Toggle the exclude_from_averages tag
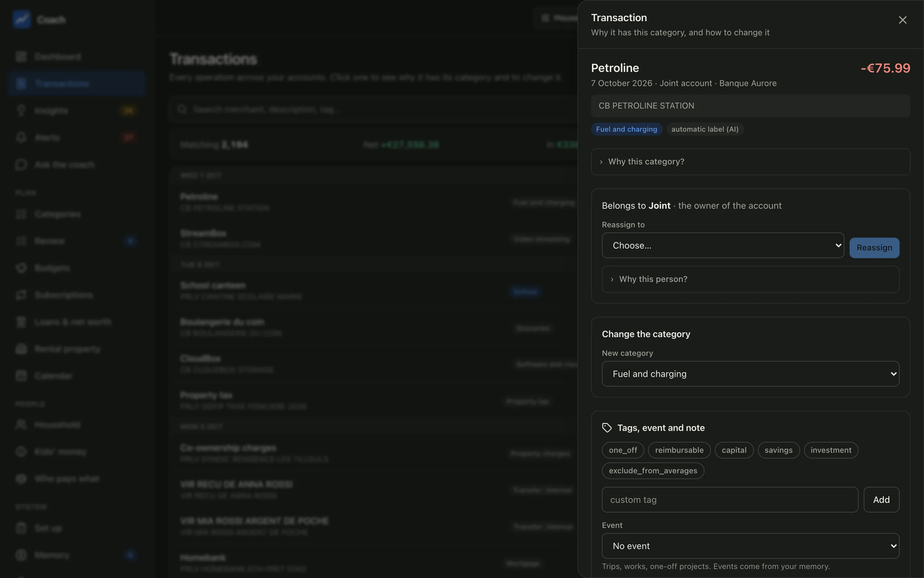 click(653, 470)
